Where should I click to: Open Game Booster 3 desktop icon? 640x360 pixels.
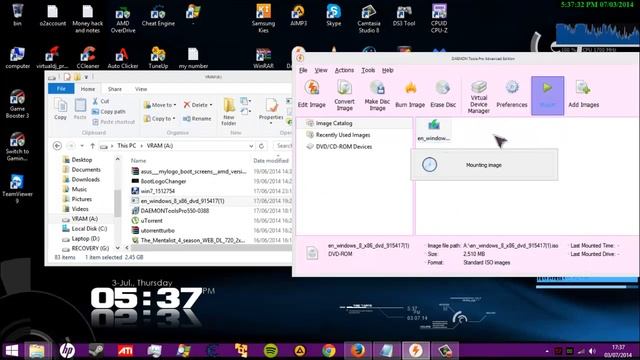[x=17, y=104]
